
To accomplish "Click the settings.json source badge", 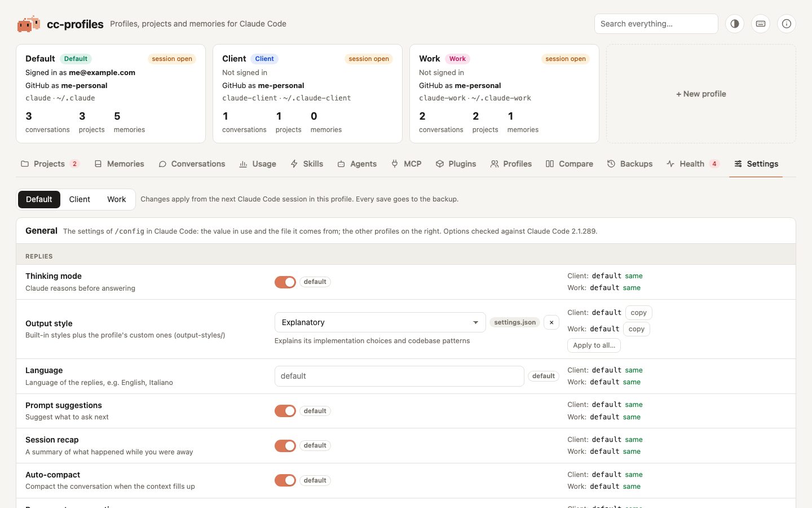I will pos(515,322).
